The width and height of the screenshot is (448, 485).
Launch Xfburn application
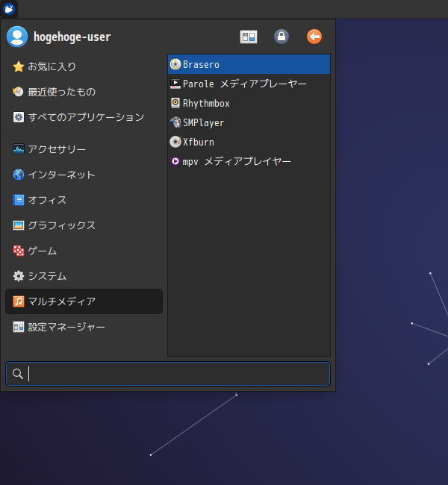coord(249,142)
